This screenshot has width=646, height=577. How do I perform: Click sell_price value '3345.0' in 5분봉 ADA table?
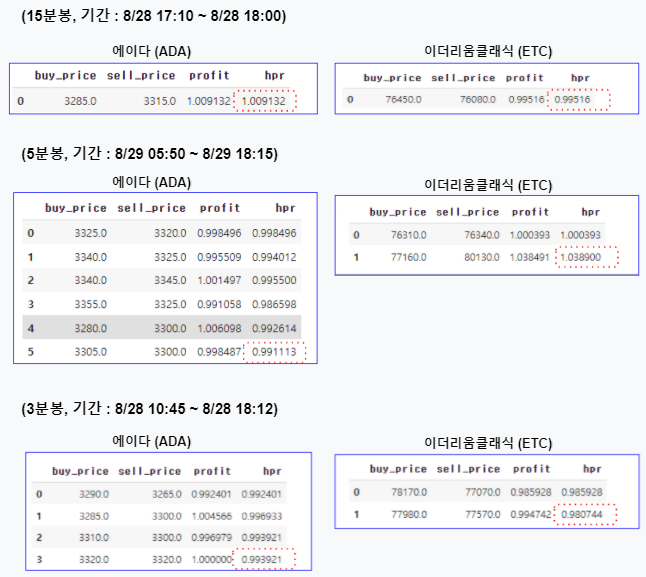click(170, 280)
